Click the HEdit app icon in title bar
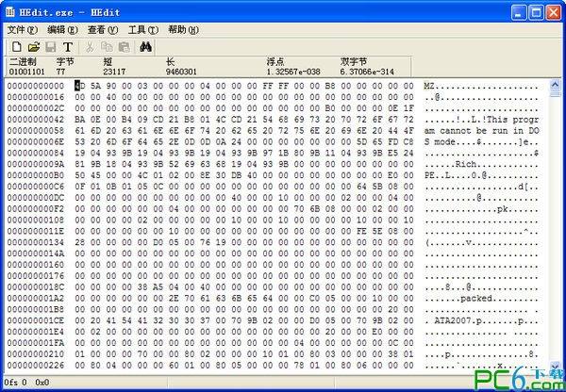This screenshot has width=566, height=392. 11,10
